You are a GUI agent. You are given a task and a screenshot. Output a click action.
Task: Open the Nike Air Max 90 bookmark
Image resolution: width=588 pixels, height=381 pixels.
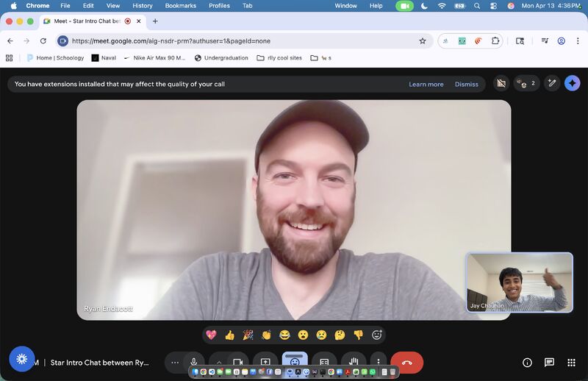pyautogui.click(x=154, y=58)
